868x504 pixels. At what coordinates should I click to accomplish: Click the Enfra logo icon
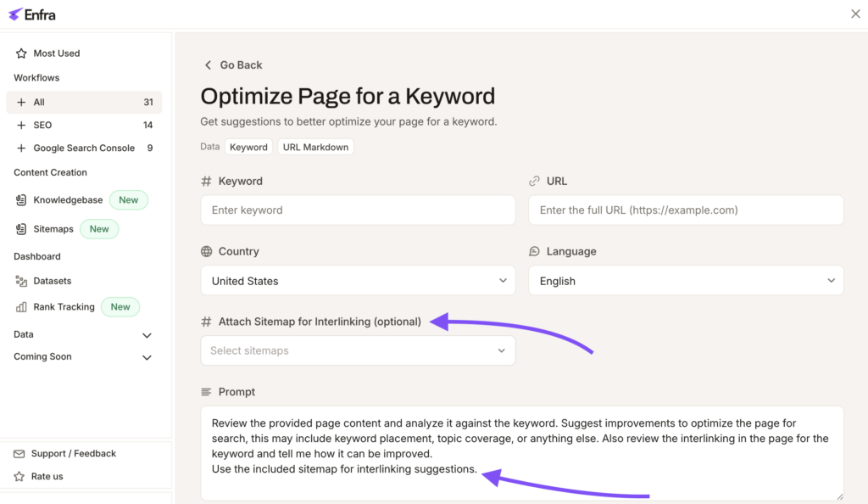coord(15,14)
